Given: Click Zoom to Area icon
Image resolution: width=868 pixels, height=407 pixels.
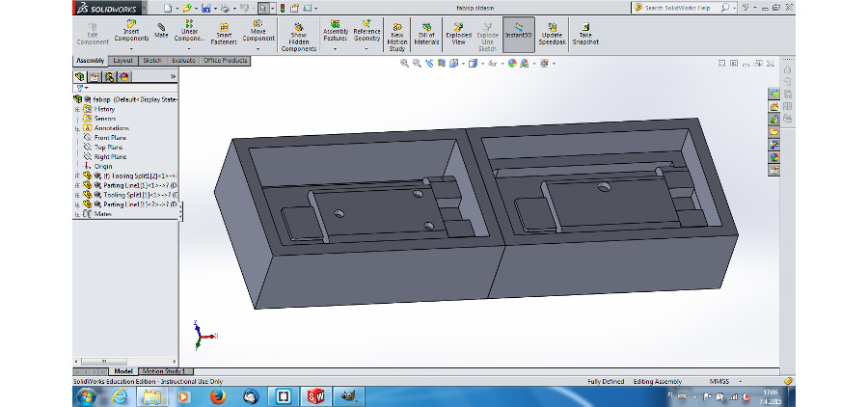Looking at the screenshot, I should click(417, 64).
